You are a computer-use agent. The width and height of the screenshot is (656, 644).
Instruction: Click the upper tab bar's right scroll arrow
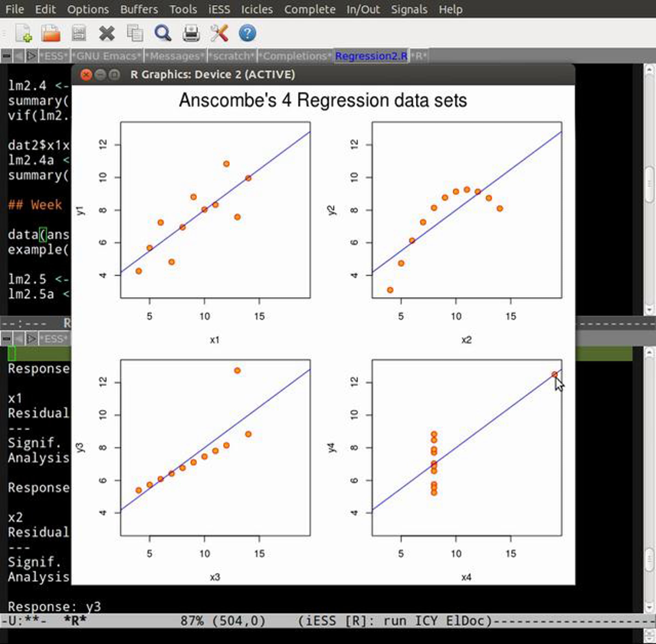pos(31,56)
